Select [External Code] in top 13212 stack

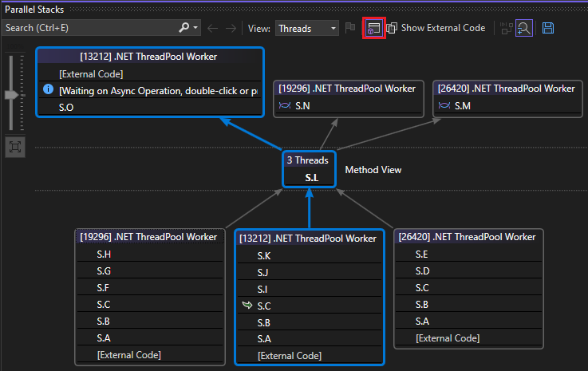[150, 74]
